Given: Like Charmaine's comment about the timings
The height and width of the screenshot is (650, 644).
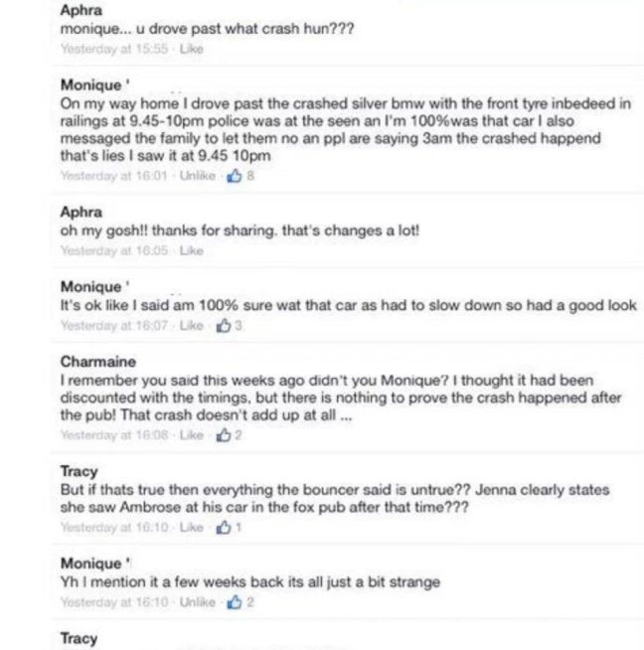Looking at the screenshot, I should pyautogui.click(x=188, y=435).
